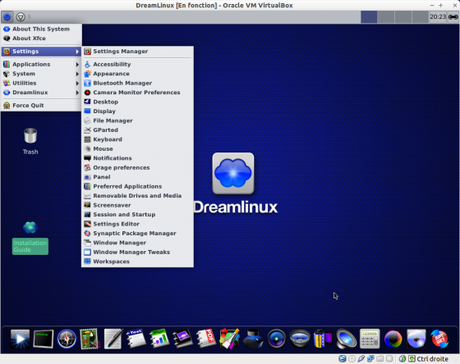Screen dimensions: 460x364
Task: Switch to the fourth workspace in pager
Action: coord(420,17)
